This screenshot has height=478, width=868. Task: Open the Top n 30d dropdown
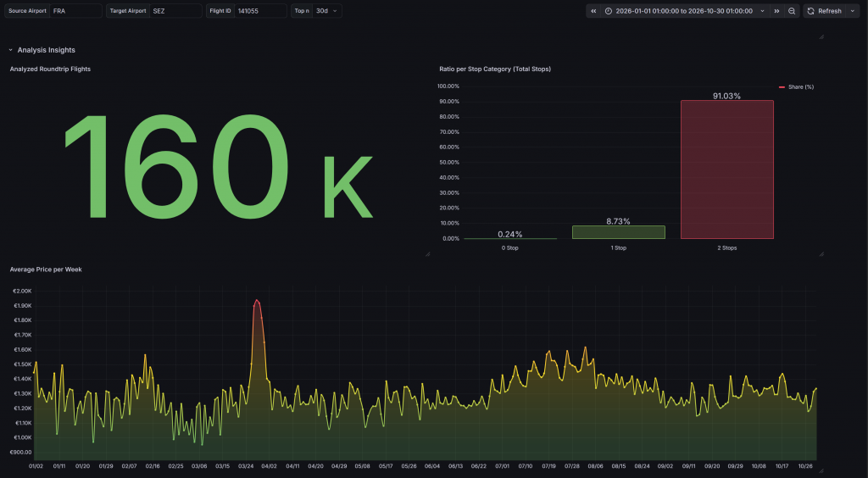tap(327, 11)
